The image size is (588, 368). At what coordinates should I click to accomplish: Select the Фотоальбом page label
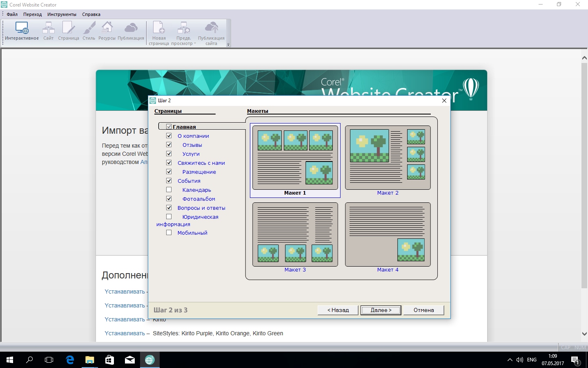pos(199,199)
